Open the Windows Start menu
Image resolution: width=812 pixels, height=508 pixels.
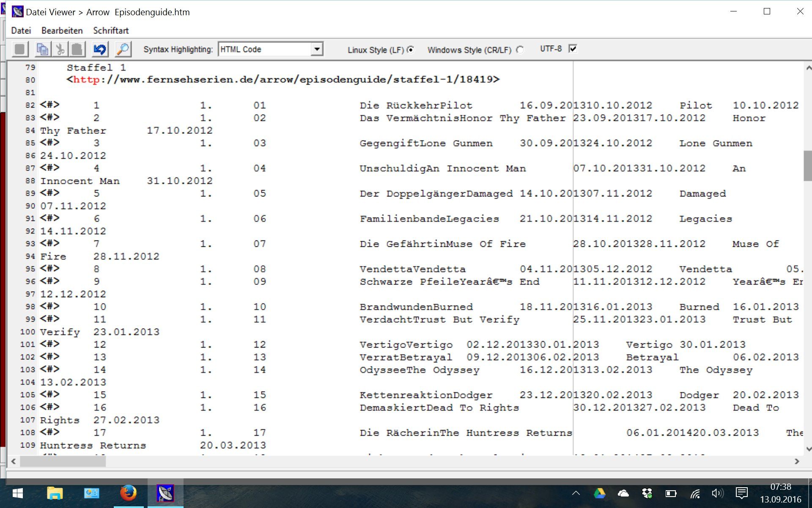pos(17,493)
